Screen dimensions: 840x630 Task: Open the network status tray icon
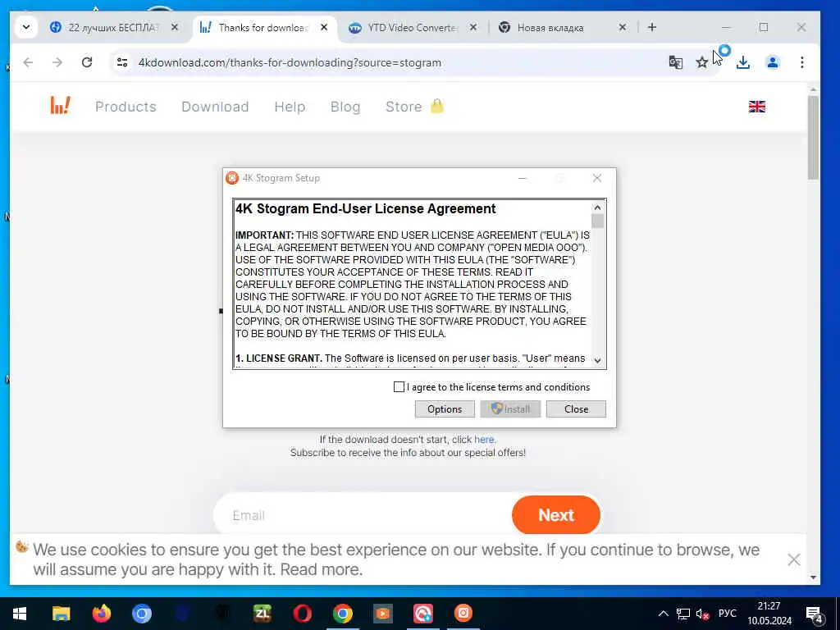tap(683, 614)
